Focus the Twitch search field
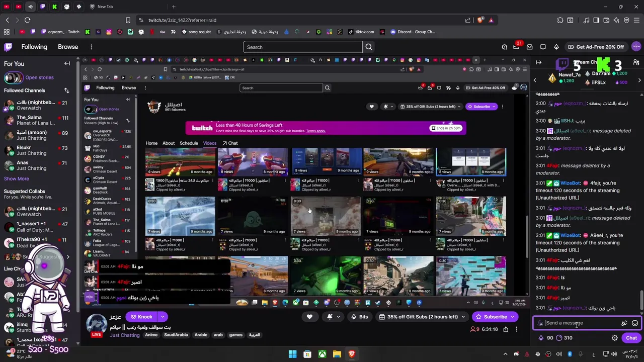The width and height of the screenshot is (644, 362). pyautogui.click(x=303, y=47)
